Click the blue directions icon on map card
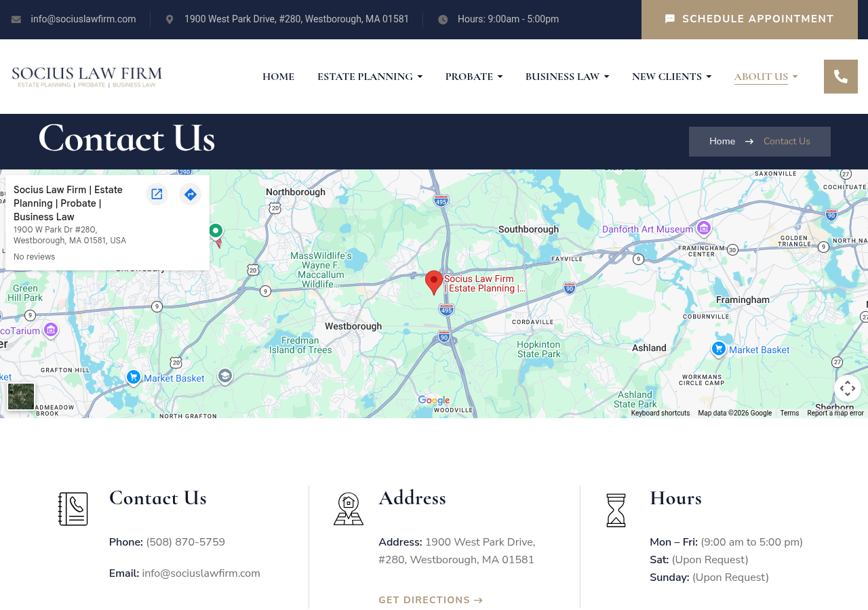The image size is (868, 610). [x=191, y=195]
